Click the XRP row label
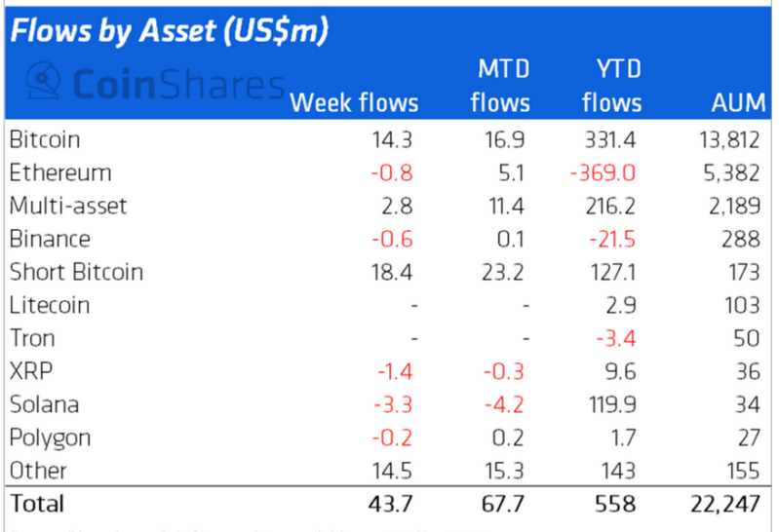 pos(31,371)
